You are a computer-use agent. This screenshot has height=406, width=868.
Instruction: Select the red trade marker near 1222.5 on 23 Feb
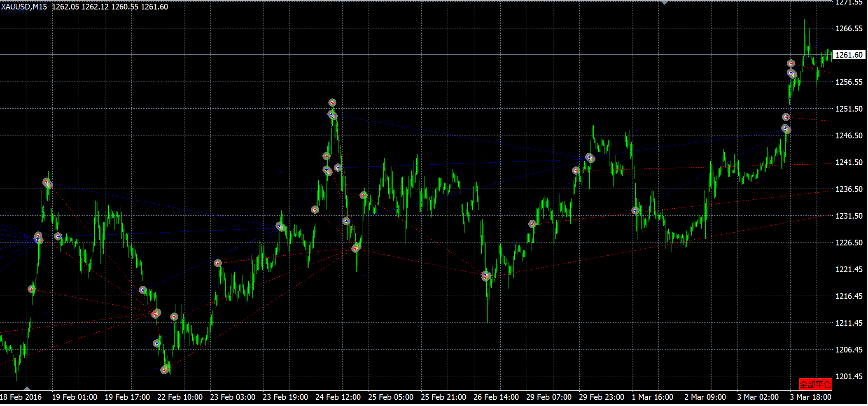218,263
